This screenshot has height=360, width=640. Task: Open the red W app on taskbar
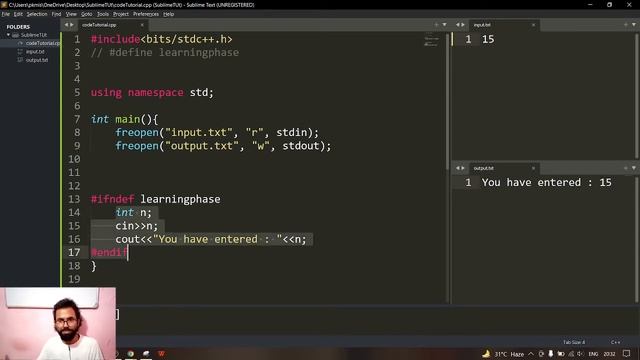tap(162, 354)
